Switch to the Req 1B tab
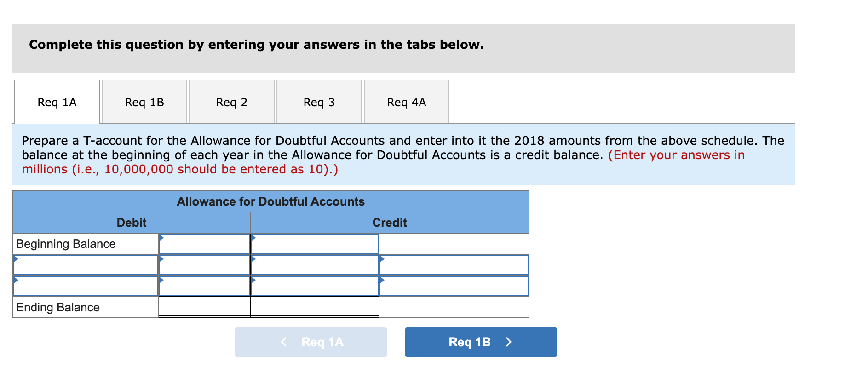 tap(144, 102)
